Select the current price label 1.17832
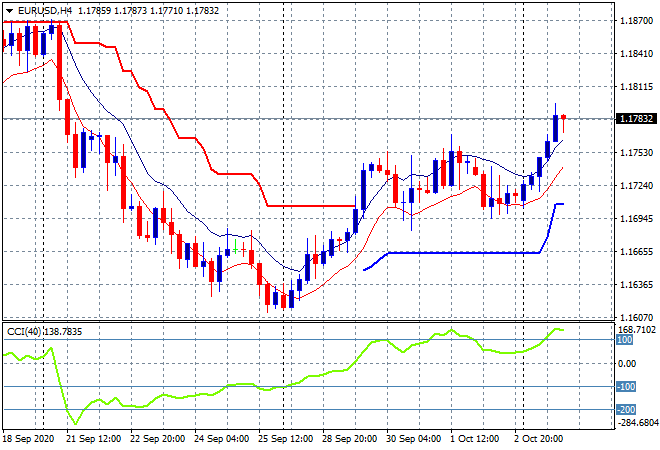 coord(636,119)
